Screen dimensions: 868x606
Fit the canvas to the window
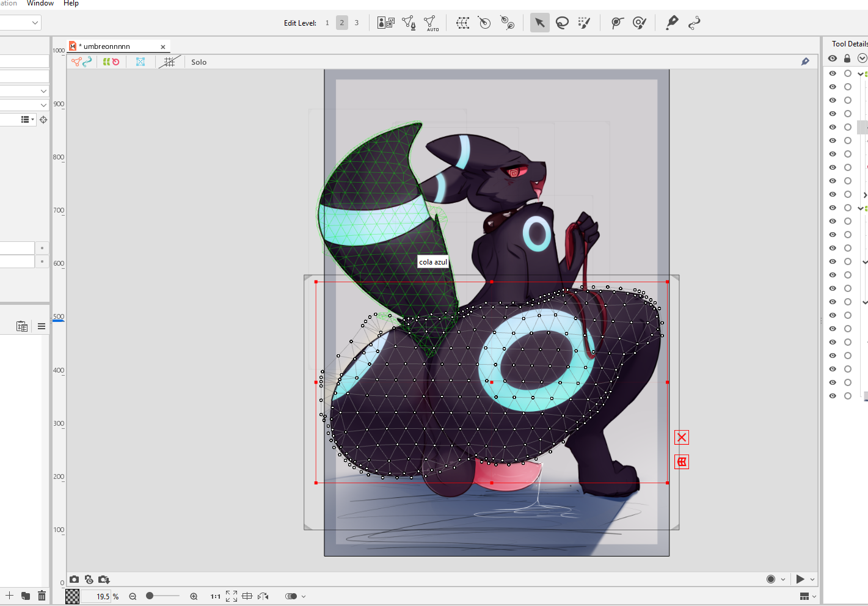pyautogui.click(x=232, y=596)
